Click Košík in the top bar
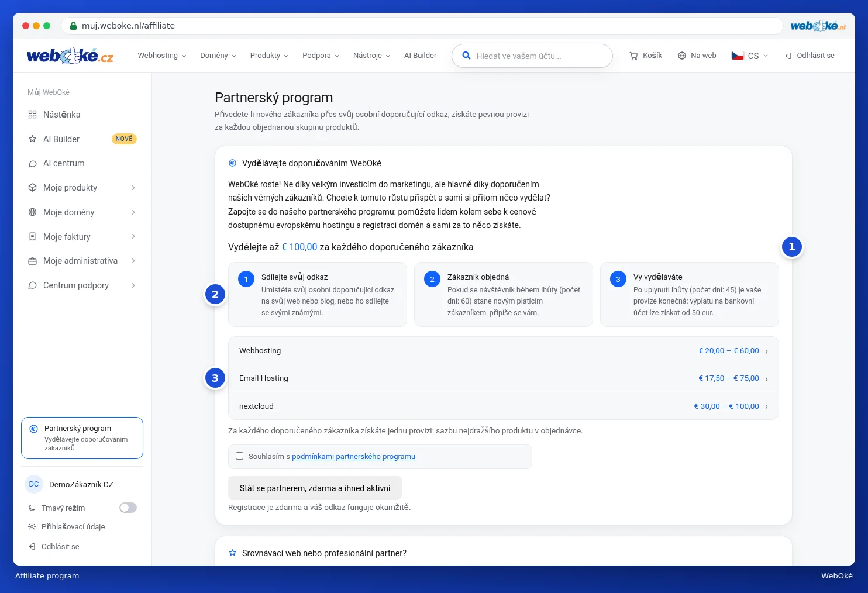This screenshot has width=868, height=593. pos(646,56)
